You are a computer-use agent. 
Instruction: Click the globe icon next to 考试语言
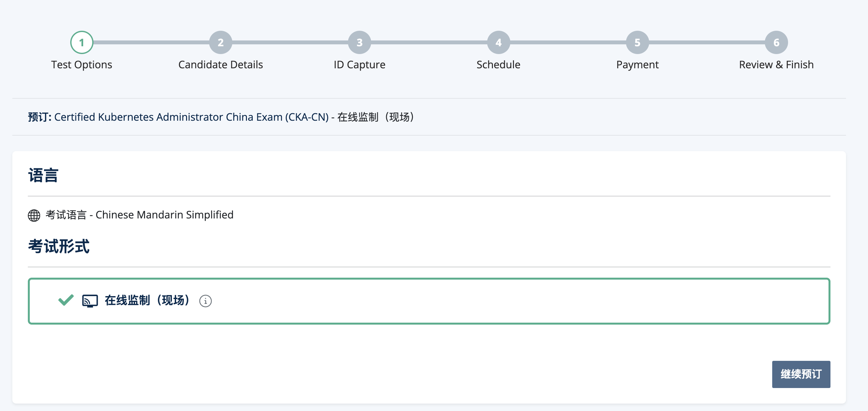tap(34, 215)
